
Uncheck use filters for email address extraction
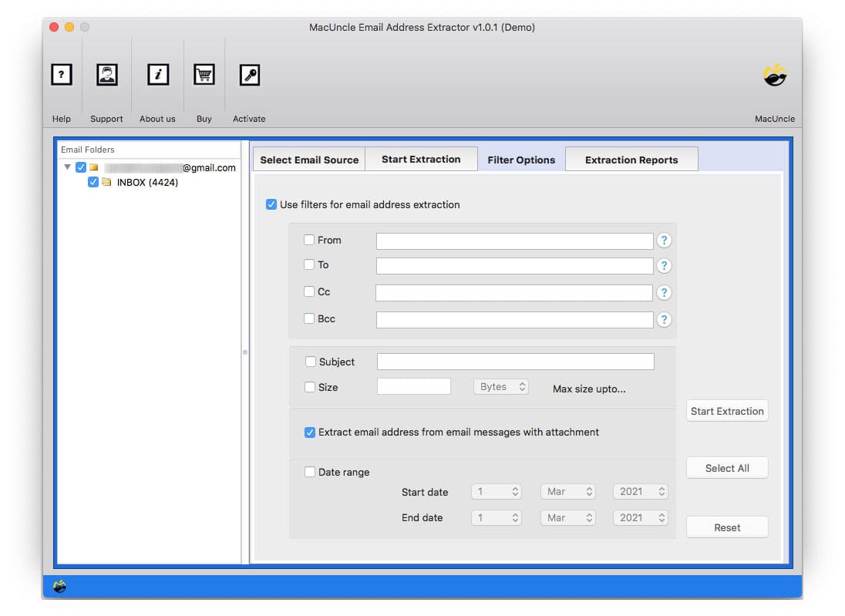tap(271, 204)
